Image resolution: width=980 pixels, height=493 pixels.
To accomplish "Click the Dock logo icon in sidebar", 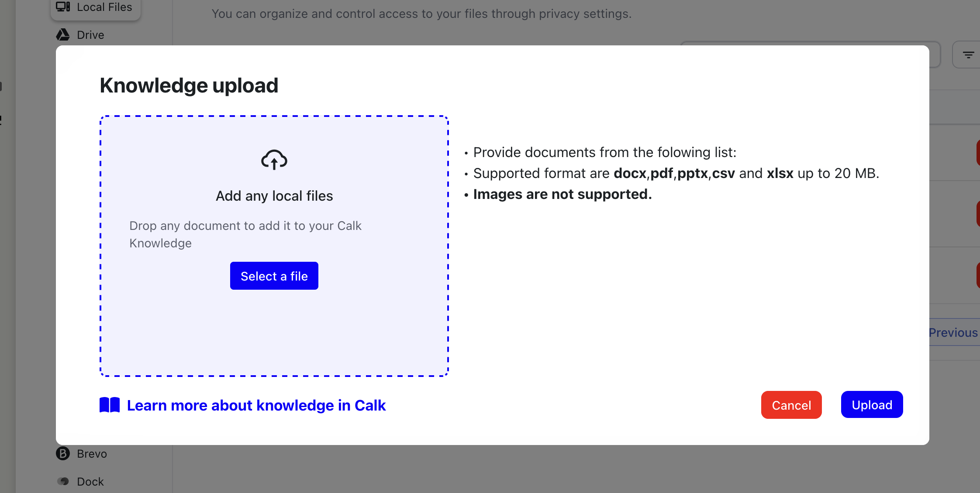I will pos(63,481).
